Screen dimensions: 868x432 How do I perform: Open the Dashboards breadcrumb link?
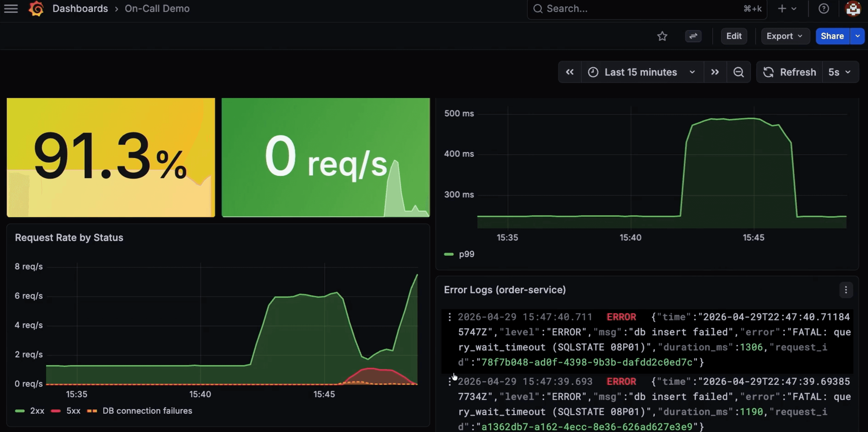(x=80, y=8)
